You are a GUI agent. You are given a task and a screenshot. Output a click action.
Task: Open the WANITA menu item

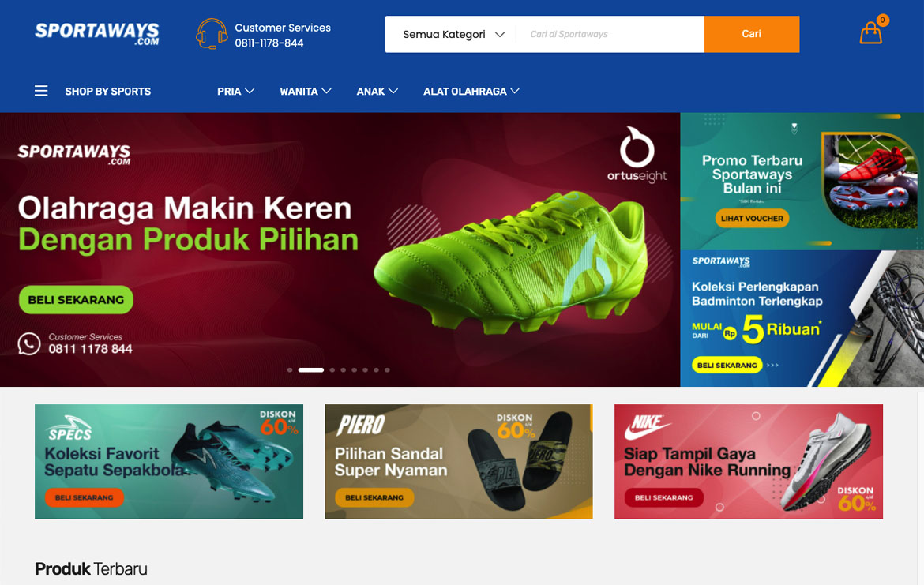click(306, 92)
